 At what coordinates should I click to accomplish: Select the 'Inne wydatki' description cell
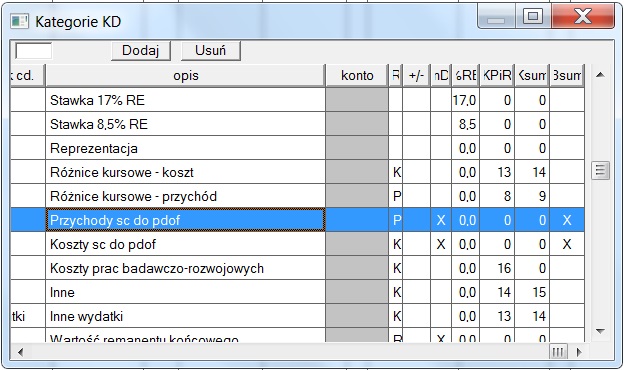click(x=186, y=316)
